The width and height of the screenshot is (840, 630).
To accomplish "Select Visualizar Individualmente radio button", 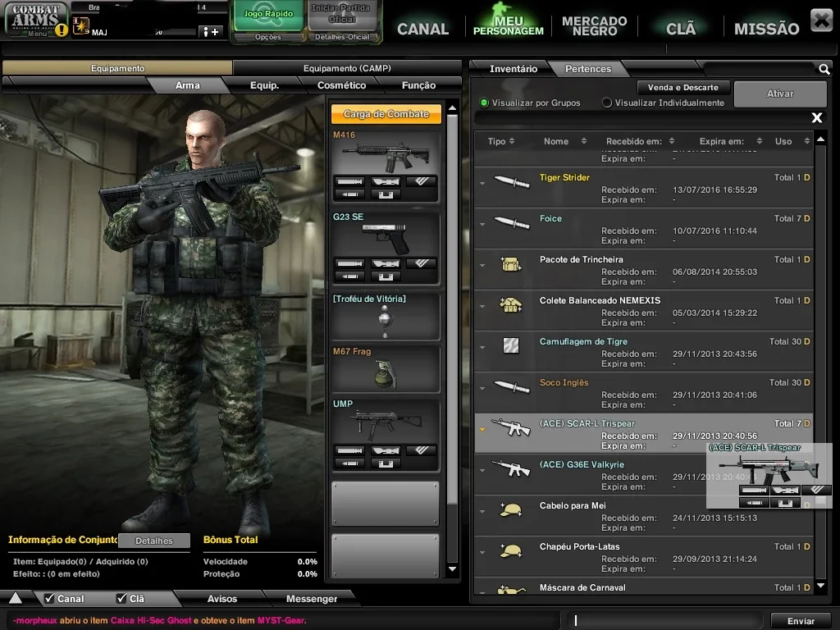I will tap(607, 103).
